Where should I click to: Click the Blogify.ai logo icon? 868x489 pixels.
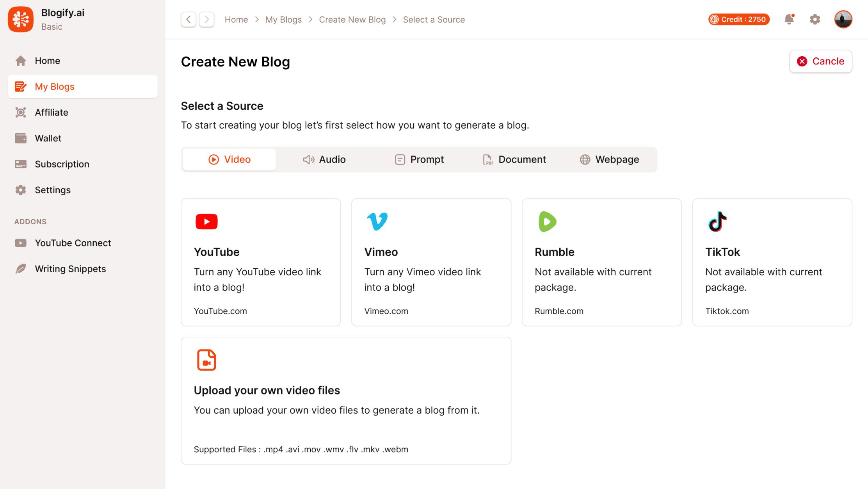click(x=20, y=19)
